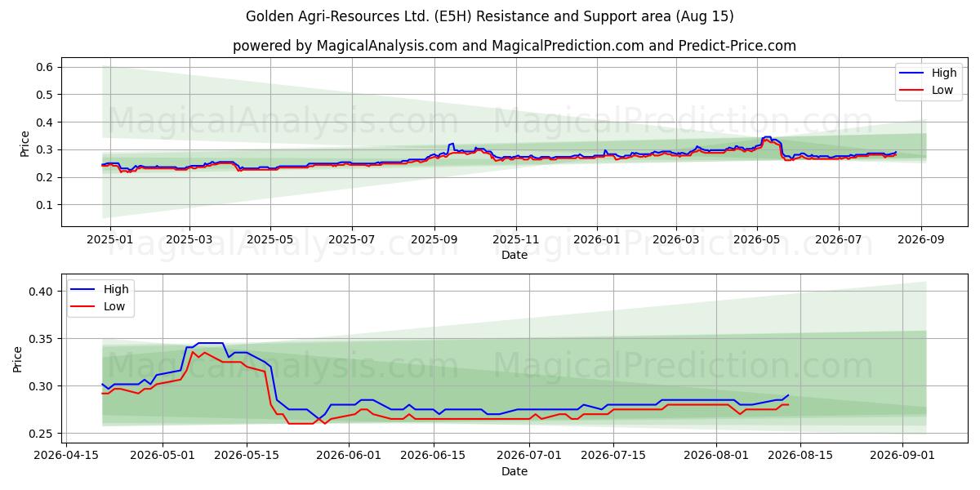The width and height of the screenshot is (980, 490).
Task: Click the '0.35' price tick in bottom chart
Action: click(42, 339)
